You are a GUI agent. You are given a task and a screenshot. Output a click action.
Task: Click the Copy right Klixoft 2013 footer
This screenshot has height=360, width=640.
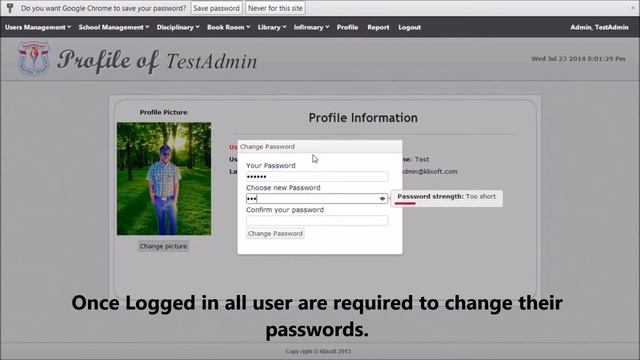(x=318, y=351)
